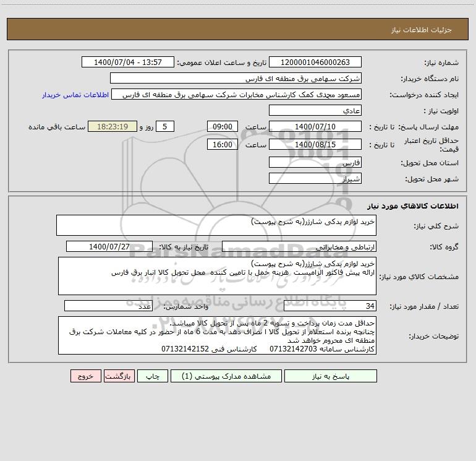Click the deadline time field 09:00
Image resolution: width=476 pixels, height=461 pixels.
click(x=222, y=126)
